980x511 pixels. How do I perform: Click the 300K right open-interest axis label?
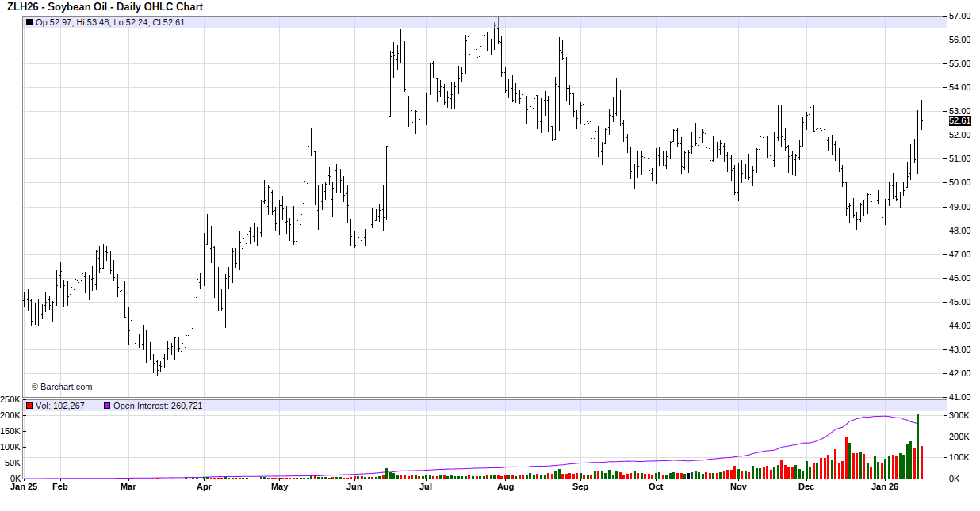[x=959, y=415]
